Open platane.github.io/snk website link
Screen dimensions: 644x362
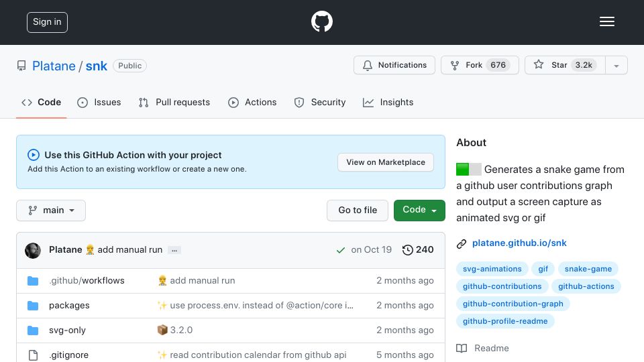coord(519,243)
